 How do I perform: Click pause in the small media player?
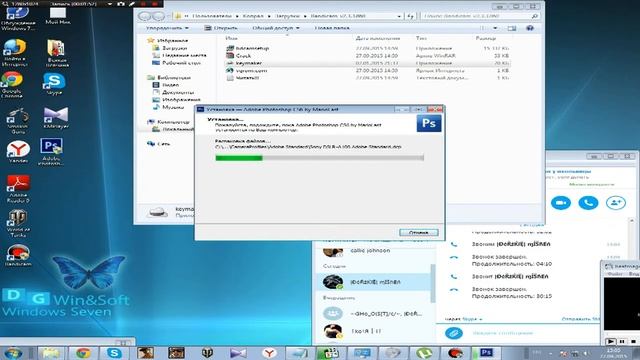coord(622,341)
